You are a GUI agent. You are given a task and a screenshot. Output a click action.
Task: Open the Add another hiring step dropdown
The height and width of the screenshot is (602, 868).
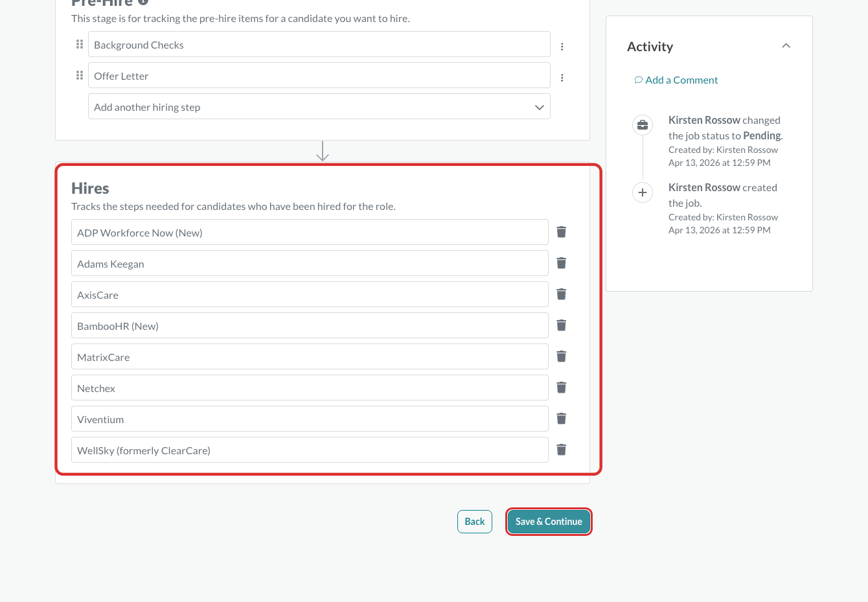point(319,107)
